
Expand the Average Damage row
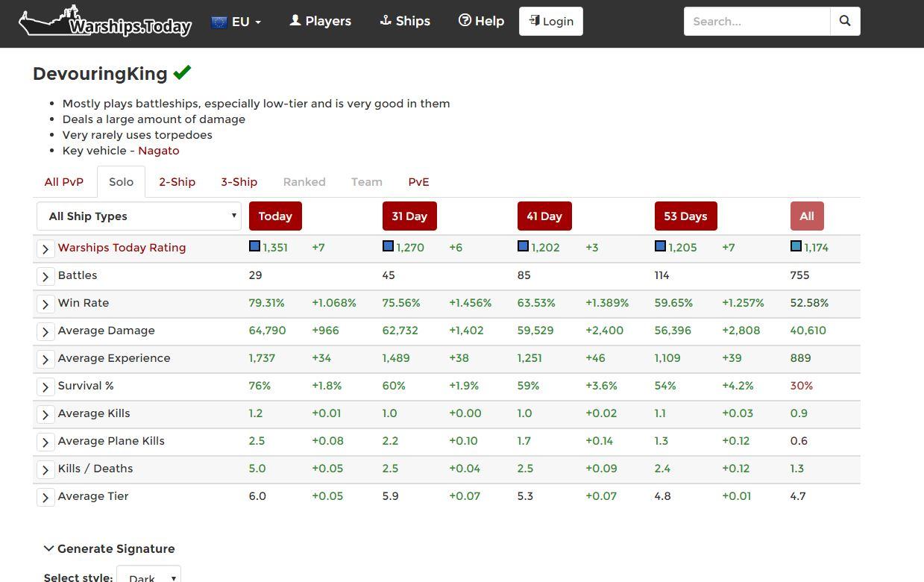pyautogui.click(x=45, y=331)
